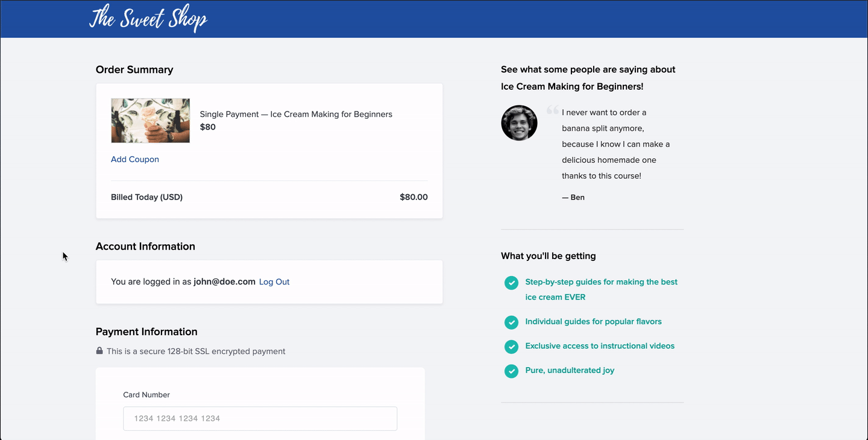Click 'Pure, unadulterated joy' text

click(570, 370)
